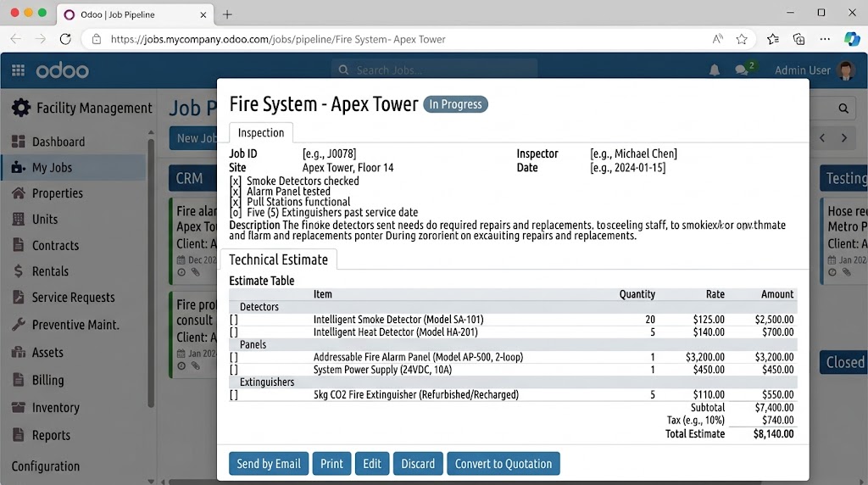Open the Copilot sidebar icon

[x=851, y=39]
